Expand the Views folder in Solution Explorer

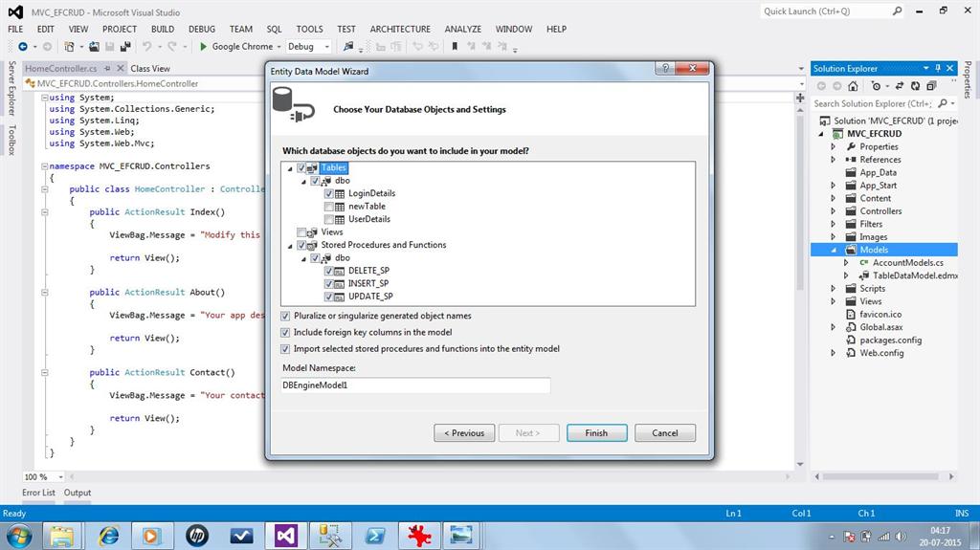[834, 301]
